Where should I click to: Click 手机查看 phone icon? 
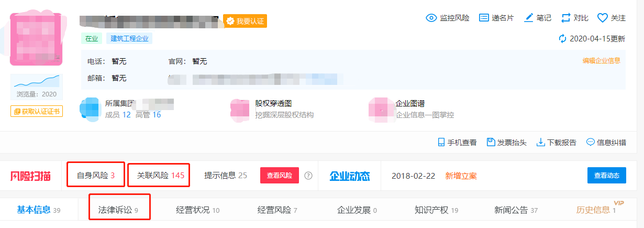pos(441,142)
